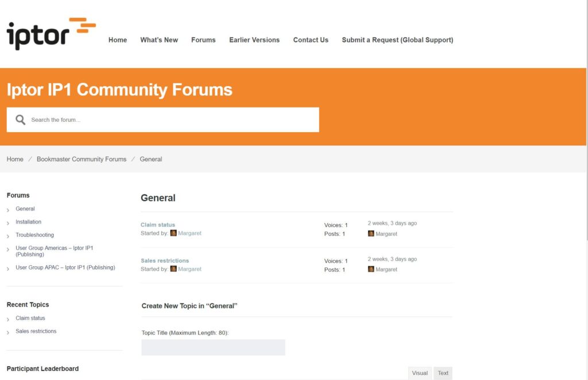Open the Troubleshooting forum in sidebar
Screen dimensions: 588x380
click(x=35, y=235)
